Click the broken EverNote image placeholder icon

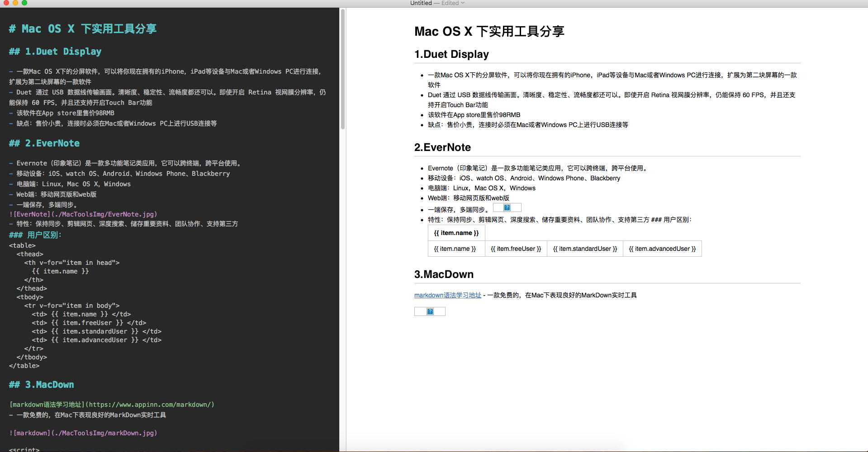pyautogui.click(x=507, y=207)
